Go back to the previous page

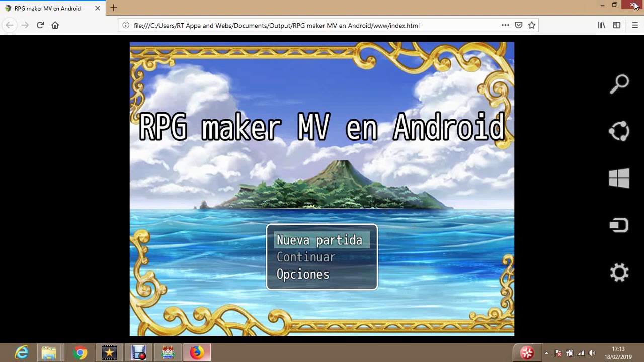10,25
